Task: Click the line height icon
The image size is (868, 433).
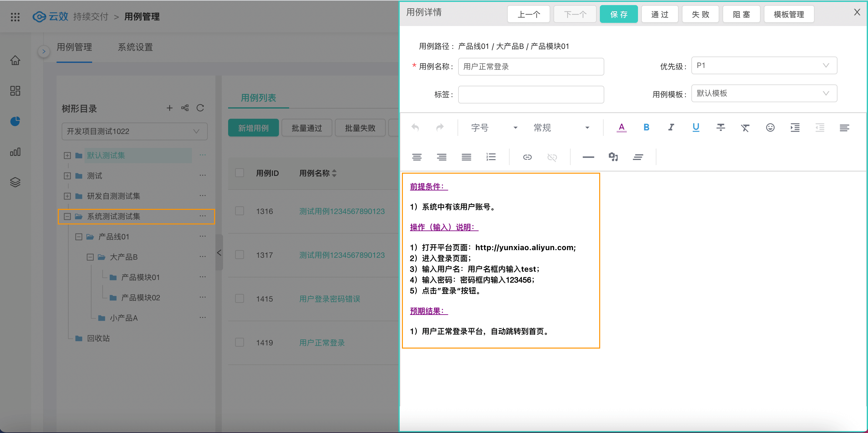Action: [638, 157]
